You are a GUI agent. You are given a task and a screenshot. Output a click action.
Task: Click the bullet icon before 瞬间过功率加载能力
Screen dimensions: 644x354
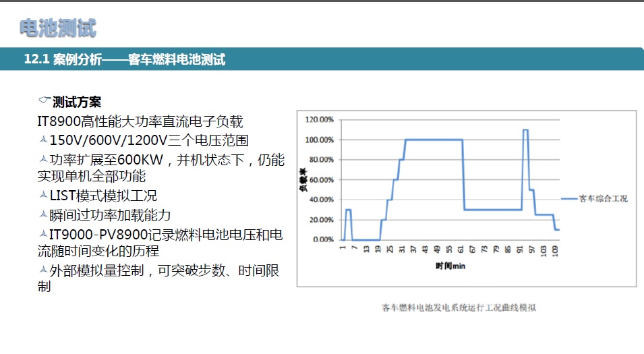[x=43, y=215]
